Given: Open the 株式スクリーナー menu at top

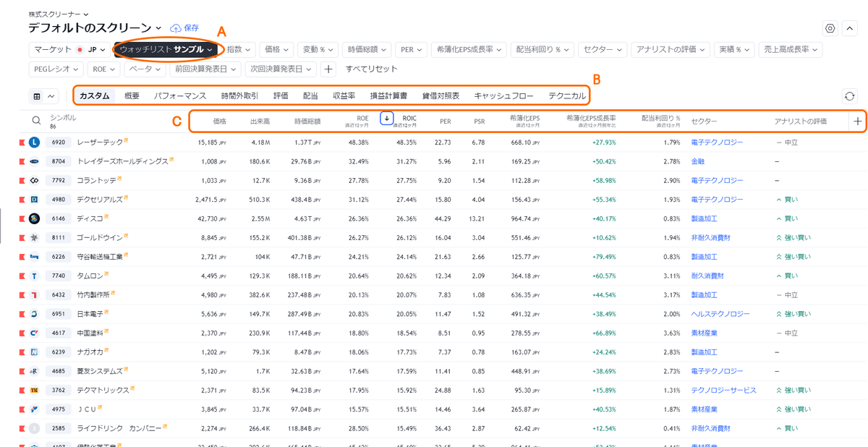Looking at the screenshot, I should pos(59,14).
